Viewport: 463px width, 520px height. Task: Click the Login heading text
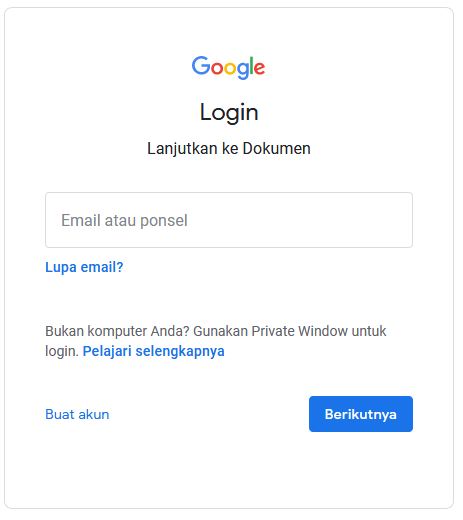(x=229, y=112)
